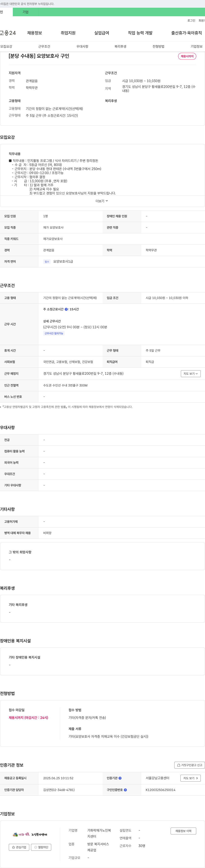
Task: Click deadline text 채용시까지 (마감시간 : 24시)
Action: click(28, 718)
